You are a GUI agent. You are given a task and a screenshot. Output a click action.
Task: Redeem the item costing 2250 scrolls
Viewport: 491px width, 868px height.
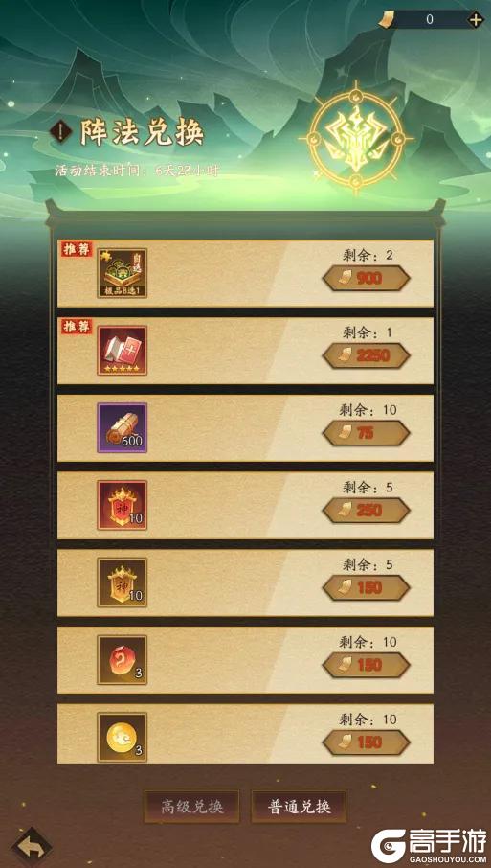tap(366, 356)
